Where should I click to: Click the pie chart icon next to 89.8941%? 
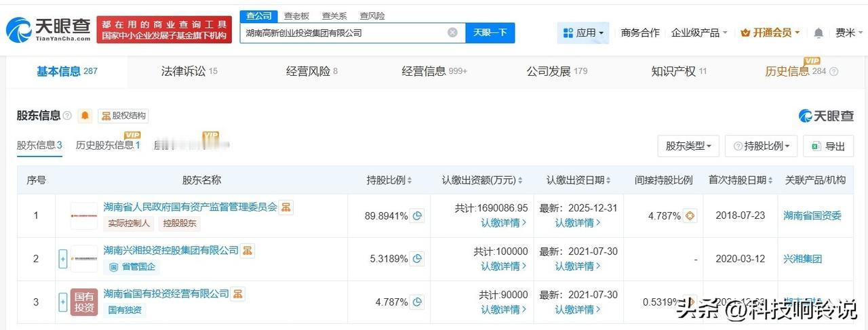pos(418,216)
